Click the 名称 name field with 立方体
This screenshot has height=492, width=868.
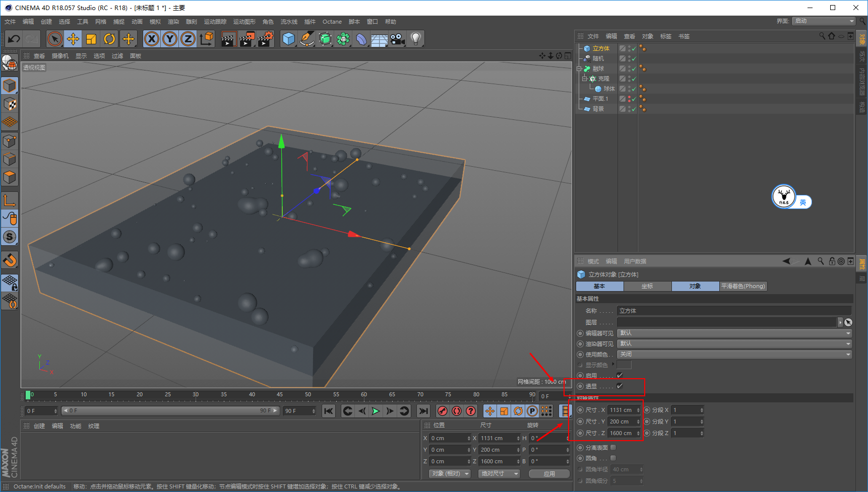tap(734, 311)
